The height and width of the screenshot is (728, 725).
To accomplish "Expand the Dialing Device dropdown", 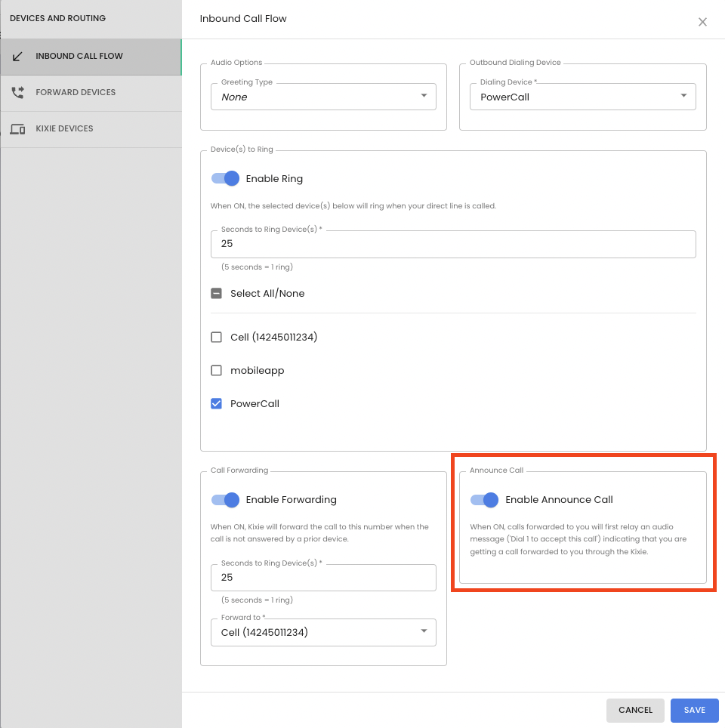I will [582, 97].
